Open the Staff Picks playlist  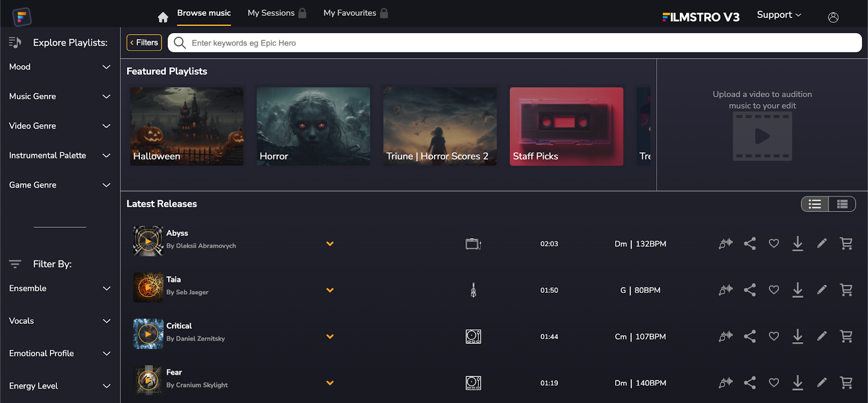[566, 126]
